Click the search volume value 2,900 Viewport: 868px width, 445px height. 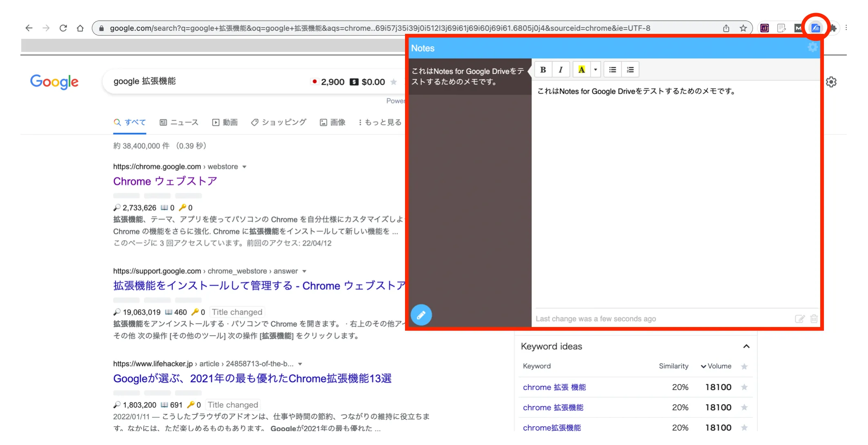[x=332, y=82]
